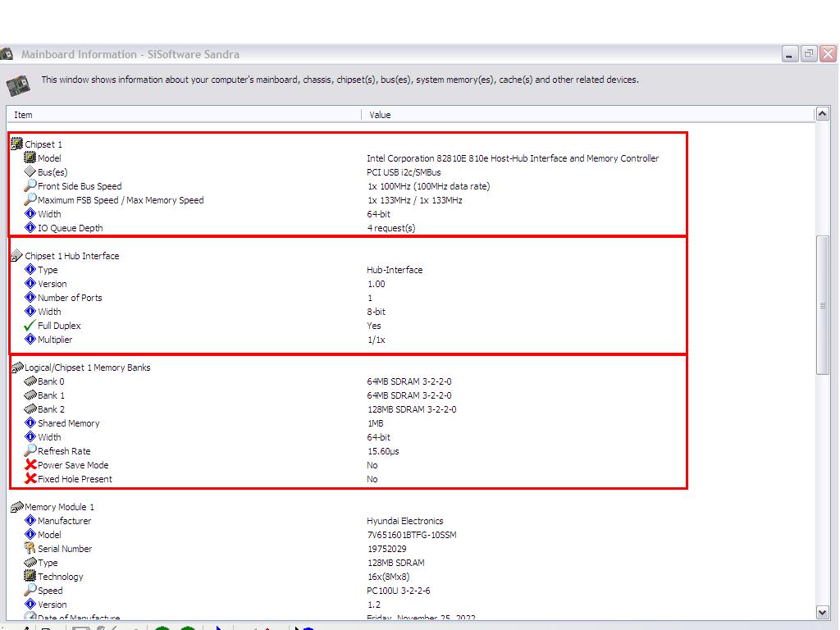Click the '8-bit' width value
The image size is (840, 630).
376,311
